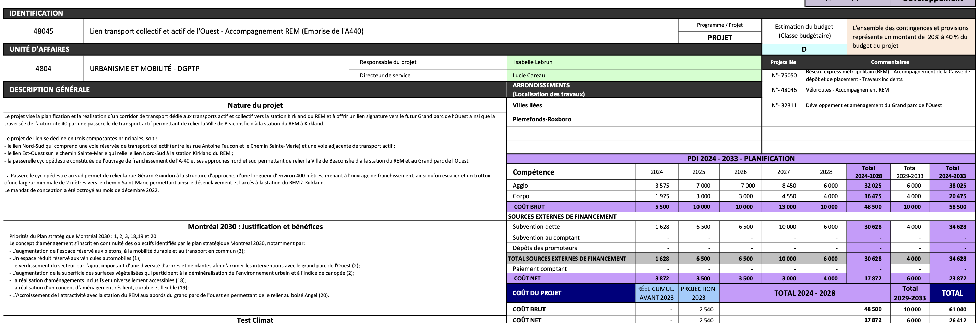Select COÛT NET 2024 value 3 872
The image size is (980, 323).
pos(662,278)
